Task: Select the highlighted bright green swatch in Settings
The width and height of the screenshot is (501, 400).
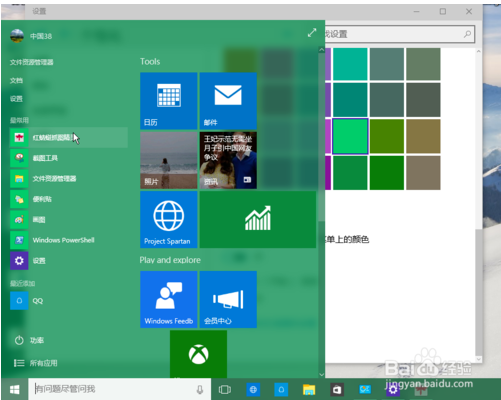Action: click(350, 136)
